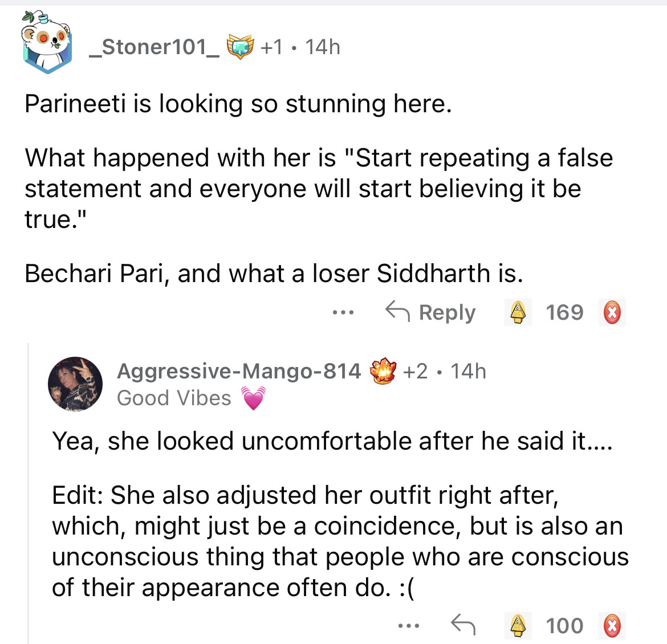Open the three-dot menu on _Stoner101_'s comment
The height and width of the screenshot is (644, 667).
click(343, 312)
